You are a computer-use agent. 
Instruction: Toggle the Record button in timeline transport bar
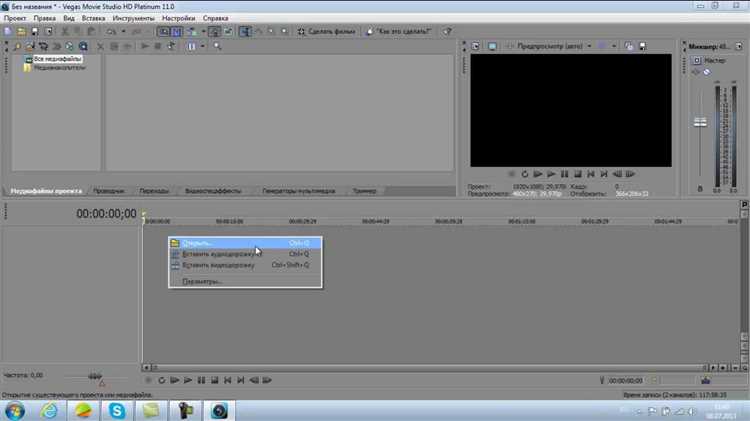coord(149,380)
